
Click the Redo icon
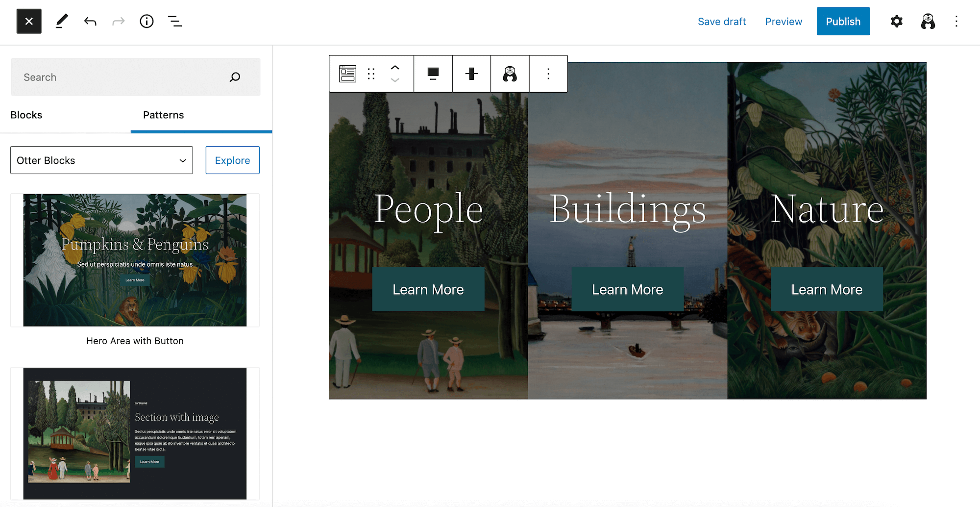coord(118,21)
